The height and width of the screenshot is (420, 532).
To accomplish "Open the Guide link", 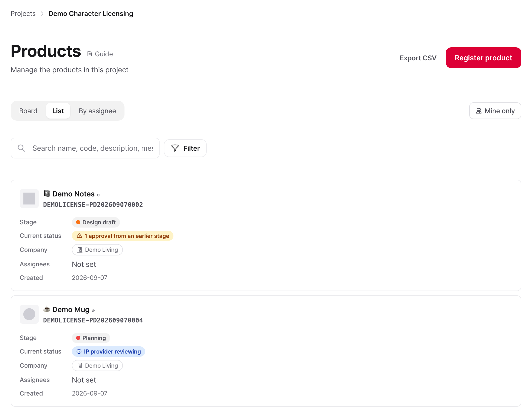I will 100,54.
